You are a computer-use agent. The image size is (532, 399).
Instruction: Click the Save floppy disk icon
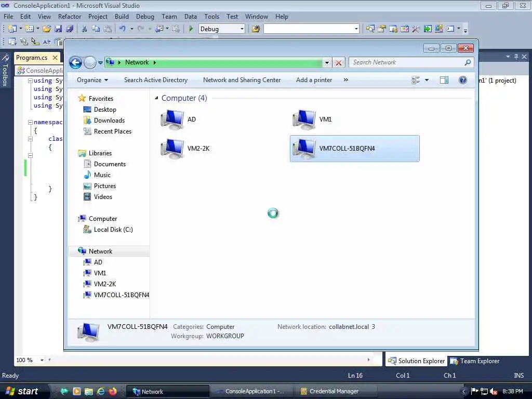(58, 29)
